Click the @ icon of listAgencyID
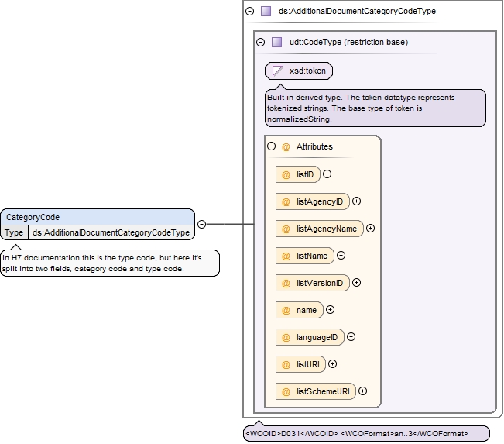 pyautogui.click(x=286, y=201)
